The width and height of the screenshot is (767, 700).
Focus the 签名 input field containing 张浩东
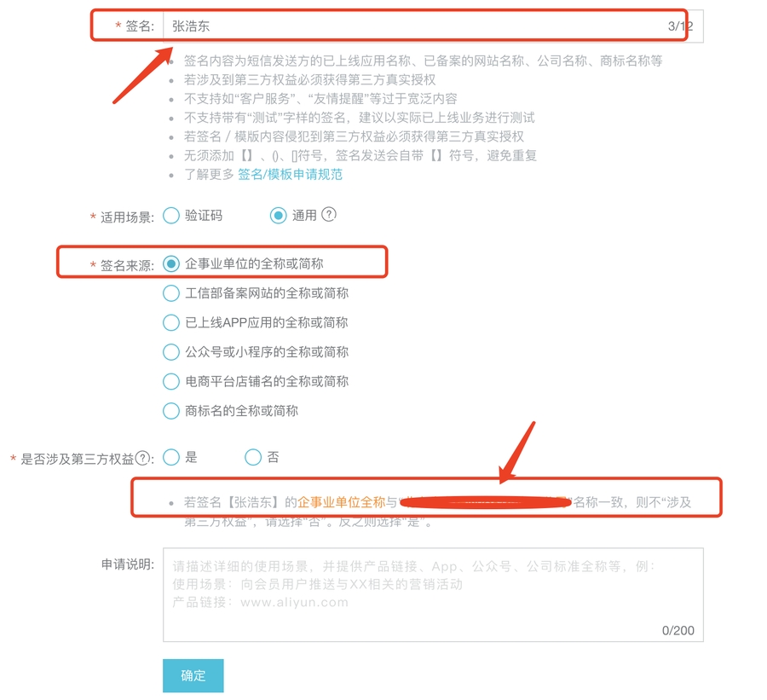coord(433,26)
